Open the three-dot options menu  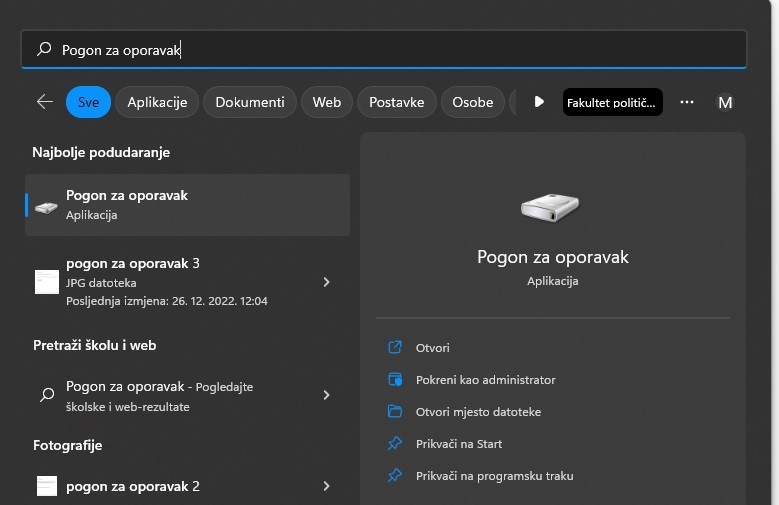point(687,102)
